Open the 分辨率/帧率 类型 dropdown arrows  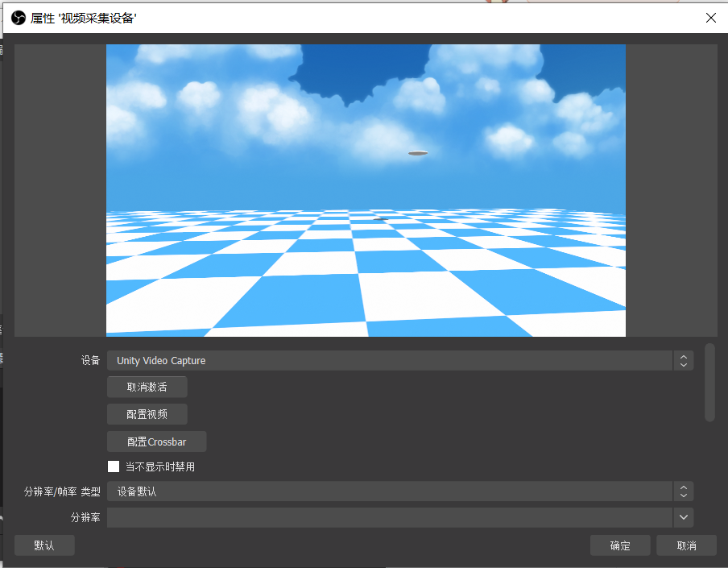pyautogui.click(x=684, y=491)
